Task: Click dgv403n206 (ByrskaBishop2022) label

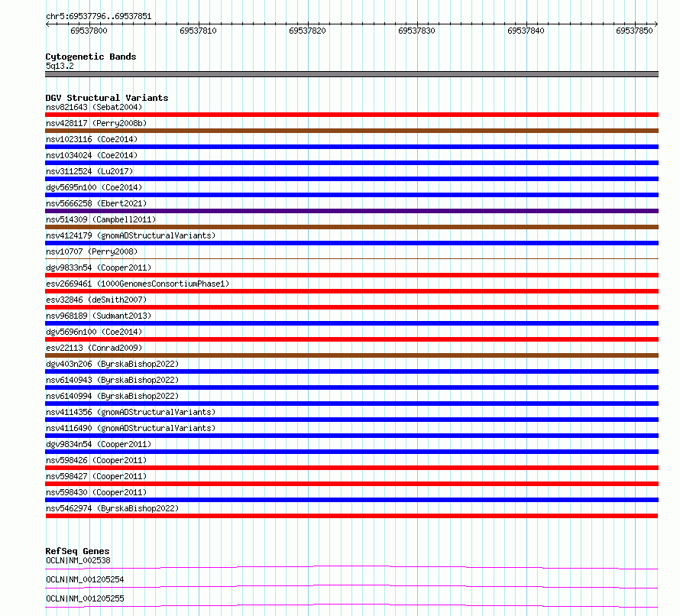Action: click(x=112, y=364)
